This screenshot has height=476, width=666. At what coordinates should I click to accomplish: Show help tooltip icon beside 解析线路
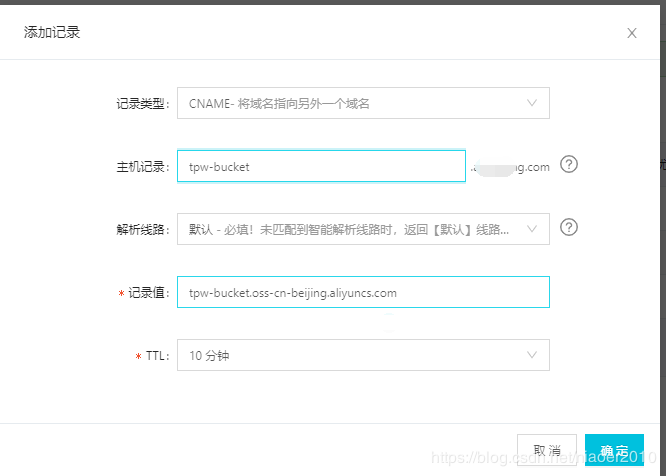point(569,227)
